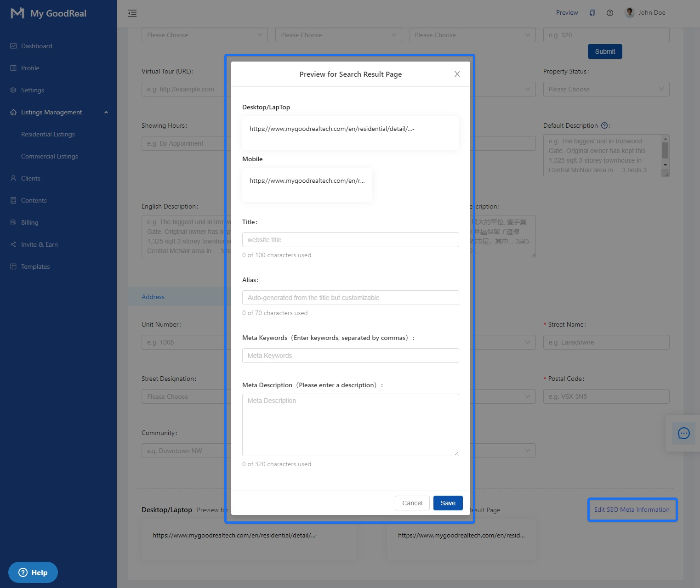Click the copy icon next to Preview
Image resolution: width=700 pixels, height=588 pixels.
[592, 13]
